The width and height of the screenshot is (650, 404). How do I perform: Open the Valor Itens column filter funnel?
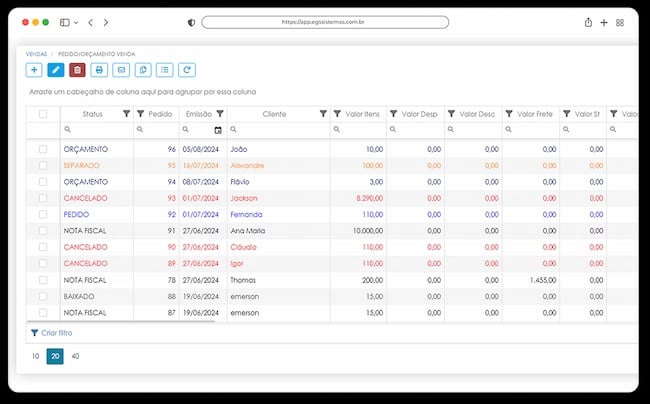coord(337,114)
